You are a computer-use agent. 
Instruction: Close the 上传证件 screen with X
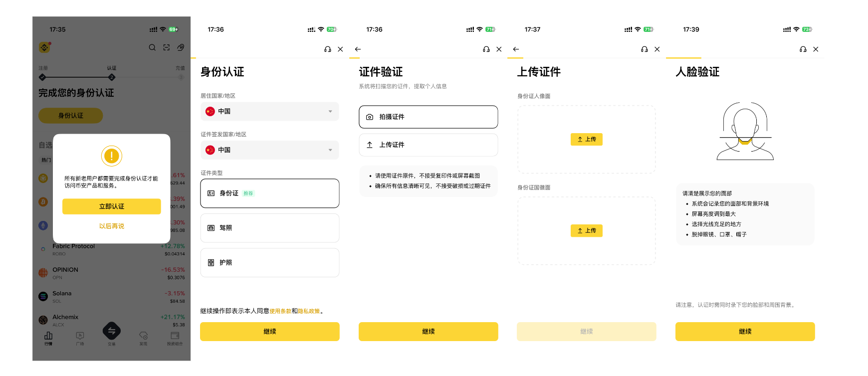tap(657, 49)
